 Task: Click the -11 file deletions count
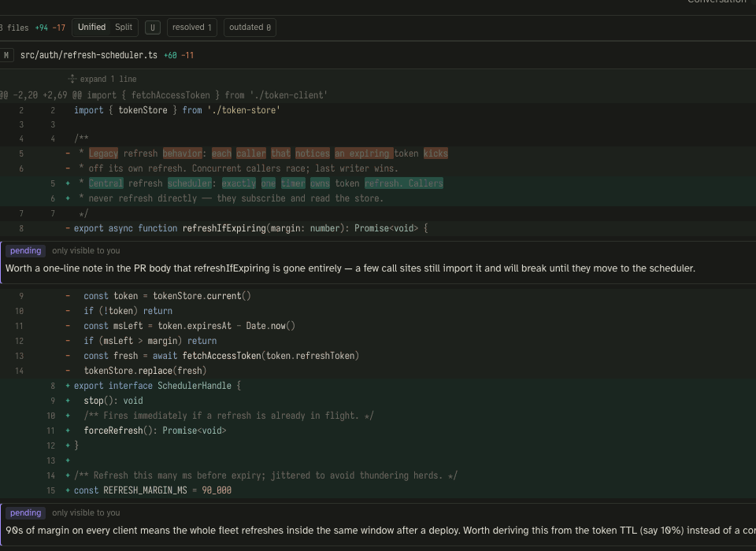(x=187, y=55)
